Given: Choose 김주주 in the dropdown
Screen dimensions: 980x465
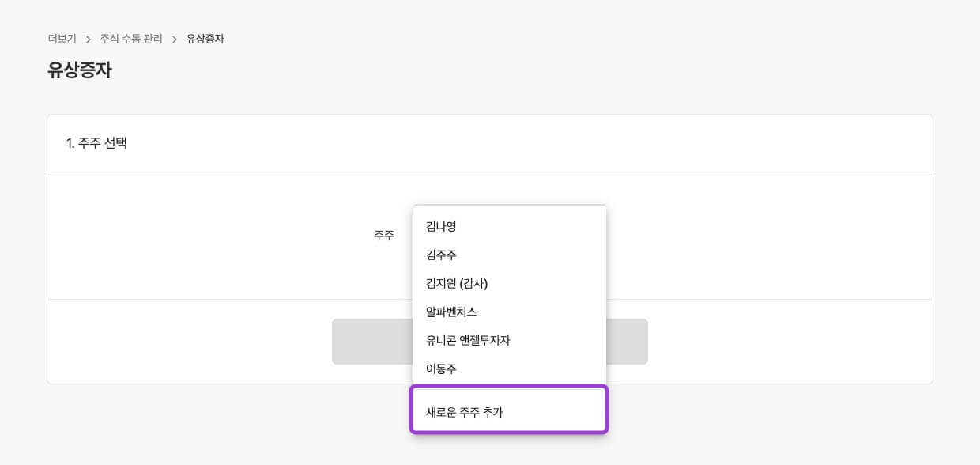Looking at the screenshot, I should click(x=441, y=255).
